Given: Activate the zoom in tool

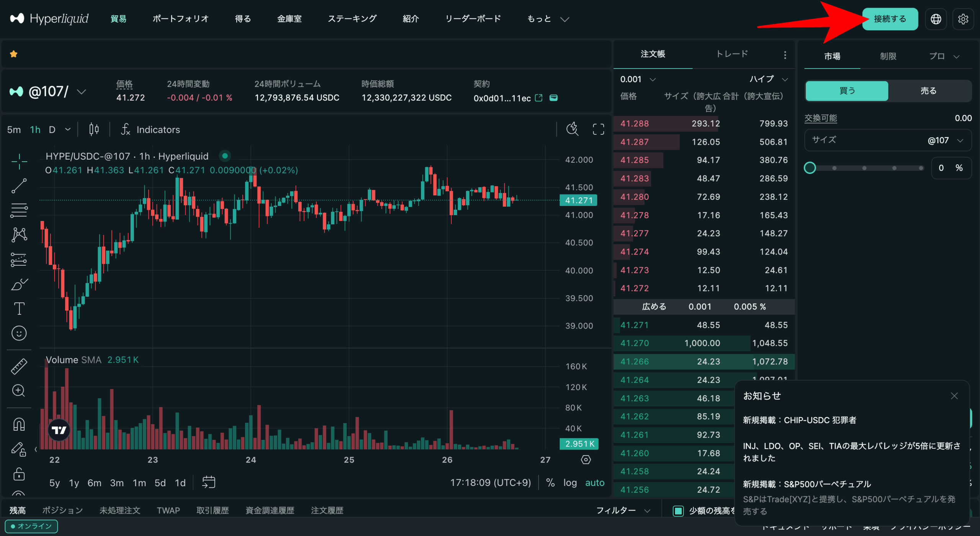Looking at the screenshot, I should [19, 391].
